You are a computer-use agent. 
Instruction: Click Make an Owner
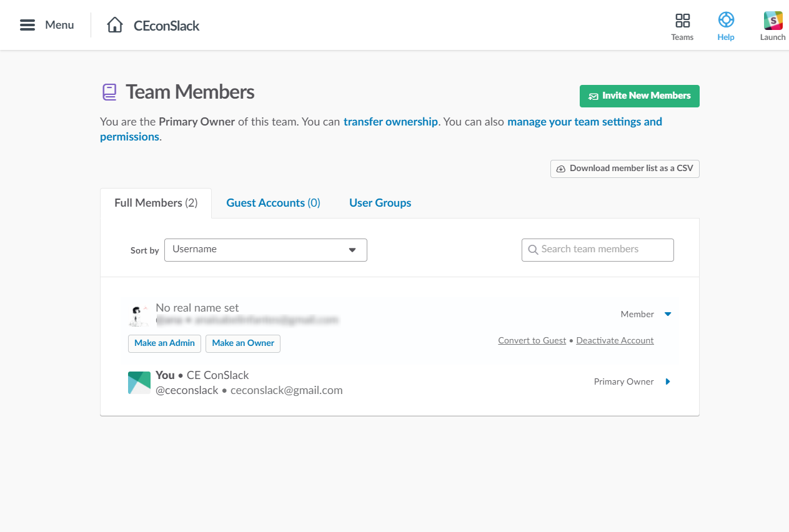[243, 343]
